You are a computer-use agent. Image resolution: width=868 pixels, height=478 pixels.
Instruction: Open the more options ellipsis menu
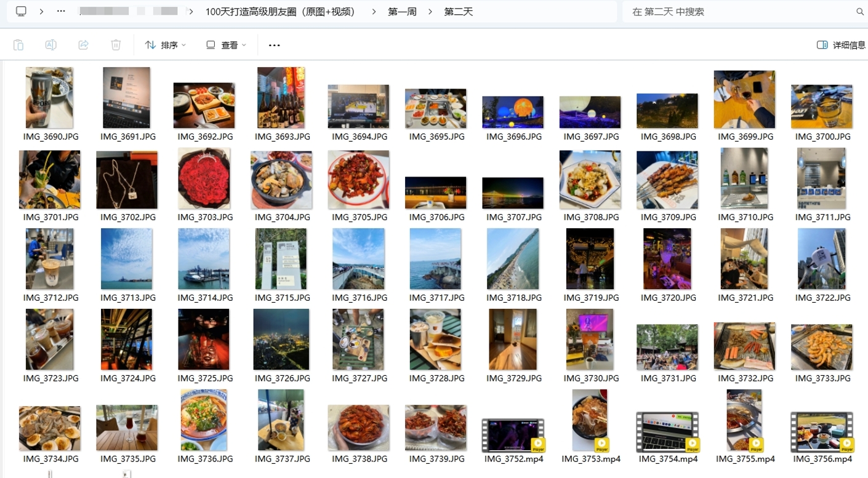pos(275,45)
